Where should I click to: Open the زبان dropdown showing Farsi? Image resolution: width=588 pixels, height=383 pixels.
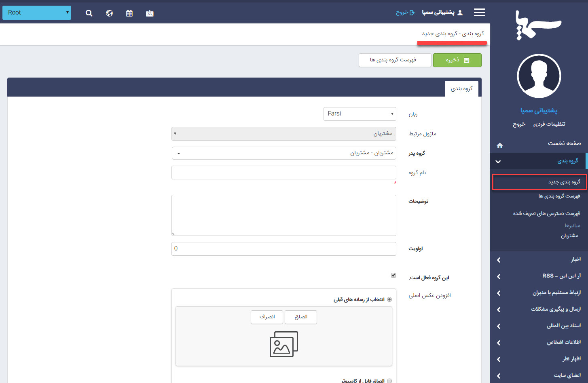(x=360, y=114)
